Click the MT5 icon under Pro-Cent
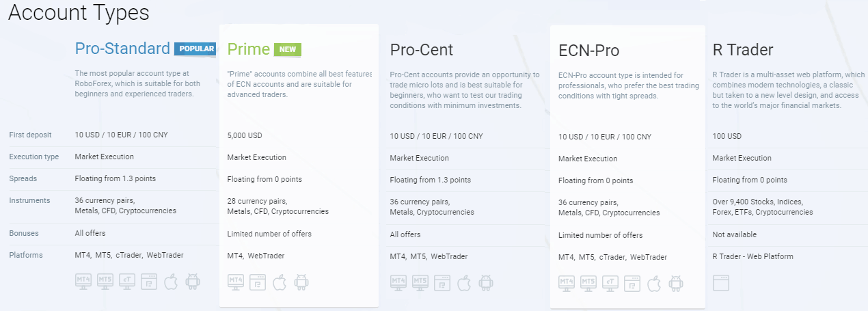The image size is (868, 311). [x=420, y=282]
